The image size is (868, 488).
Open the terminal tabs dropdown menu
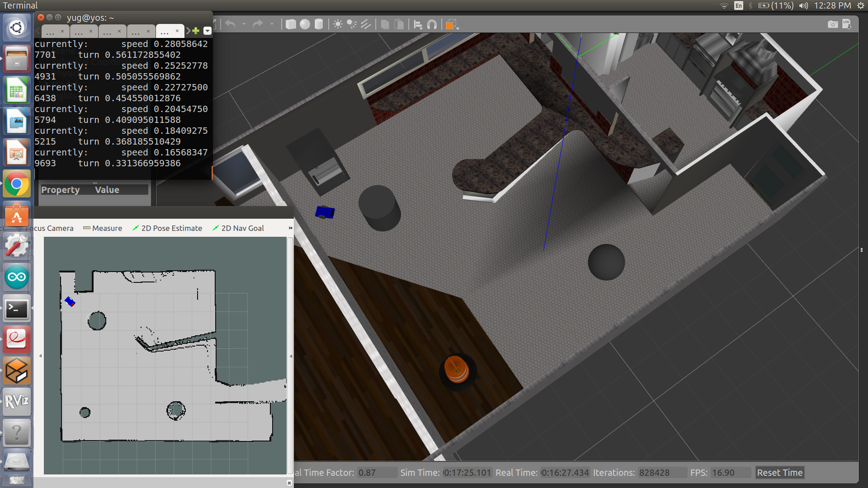pyautogui.click(x=208, y=31)
